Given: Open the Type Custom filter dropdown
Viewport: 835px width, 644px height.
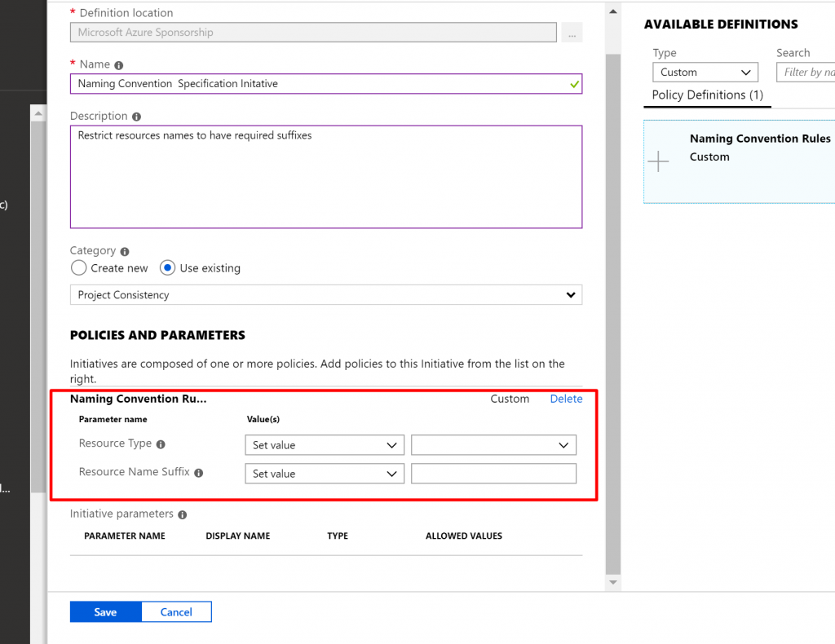Looking at the screenshot, I should [x=705, y=73].
